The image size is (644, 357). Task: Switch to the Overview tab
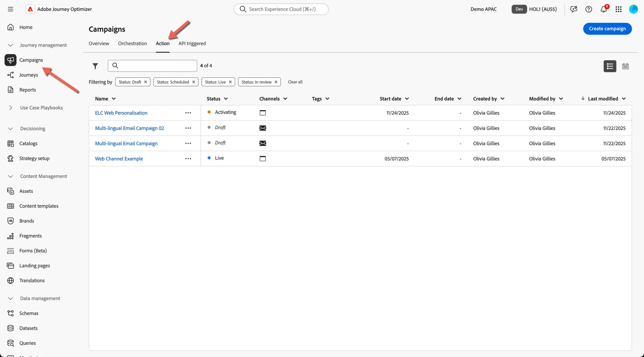tap(99, 44)
